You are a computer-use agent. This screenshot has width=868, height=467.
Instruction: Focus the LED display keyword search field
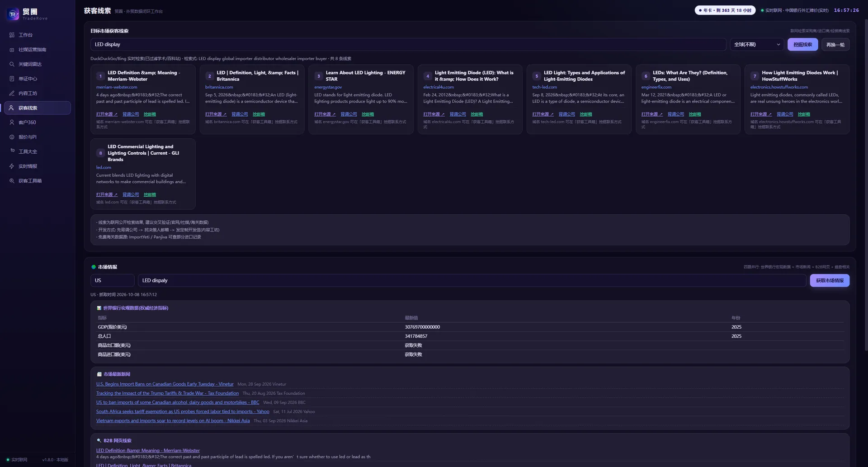coord(408,44)
